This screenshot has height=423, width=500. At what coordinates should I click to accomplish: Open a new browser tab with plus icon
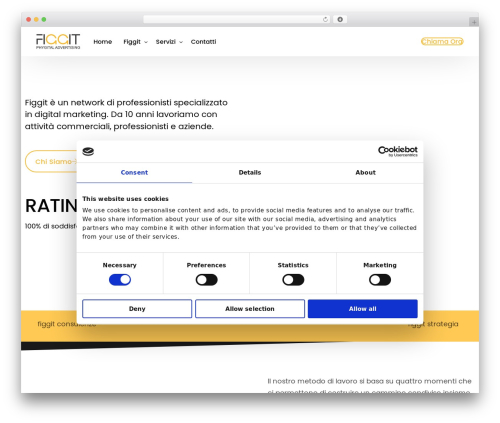[474, 22]
